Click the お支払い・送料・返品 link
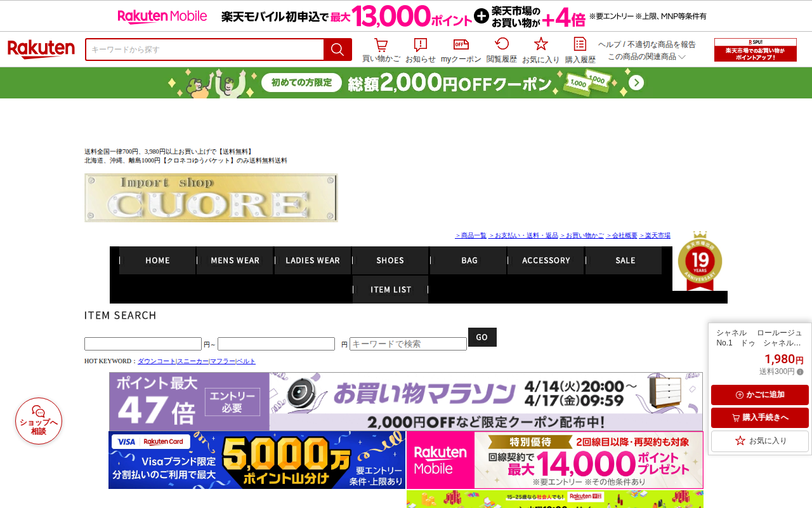The width and height of the screenshot is (812, 508). tap(523, 236)
